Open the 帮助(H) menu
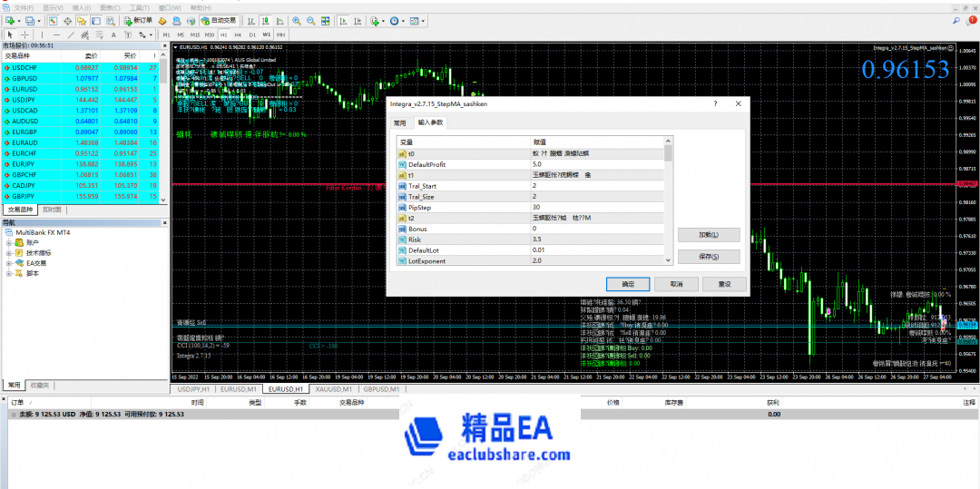The height and width of the screenshot is (489, 980). click(x=200, y=7)
